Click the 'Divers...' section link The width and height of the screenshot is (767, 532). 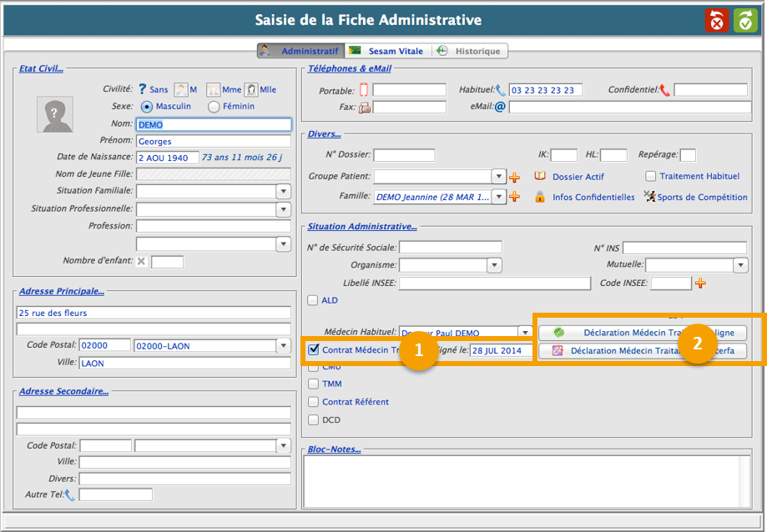click(325, 134)
